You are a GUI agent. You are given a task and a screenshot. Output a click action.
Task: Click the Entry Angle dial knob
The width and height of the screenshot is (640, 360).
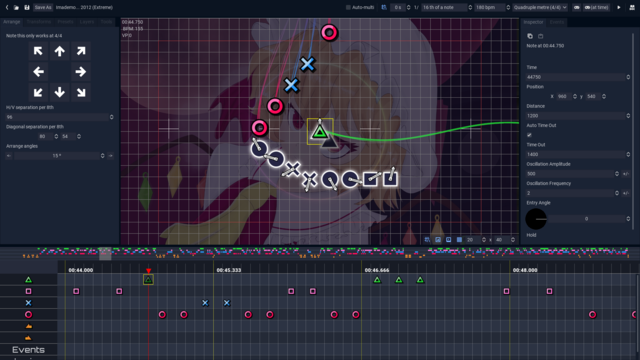536,219
